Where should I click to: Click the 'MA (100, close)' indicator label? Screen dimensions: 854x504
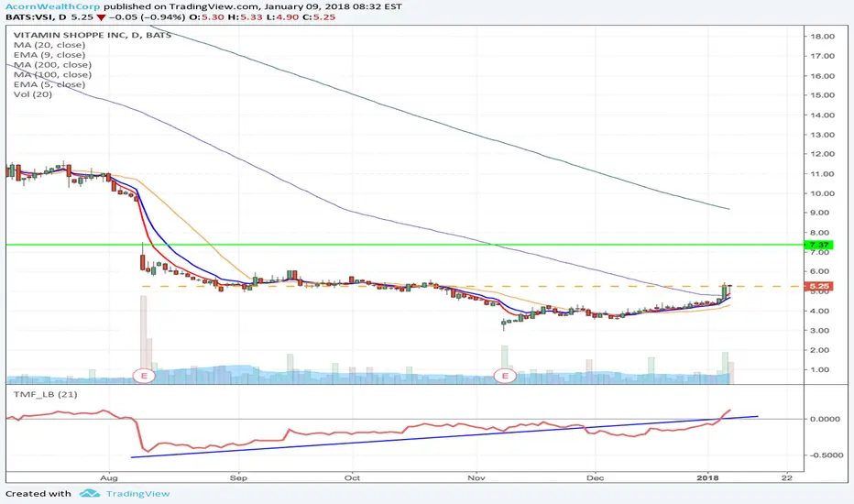53,74
